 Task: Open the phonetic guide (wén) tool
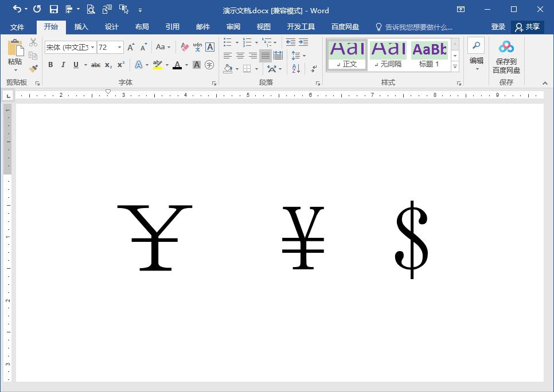point(197,47)
